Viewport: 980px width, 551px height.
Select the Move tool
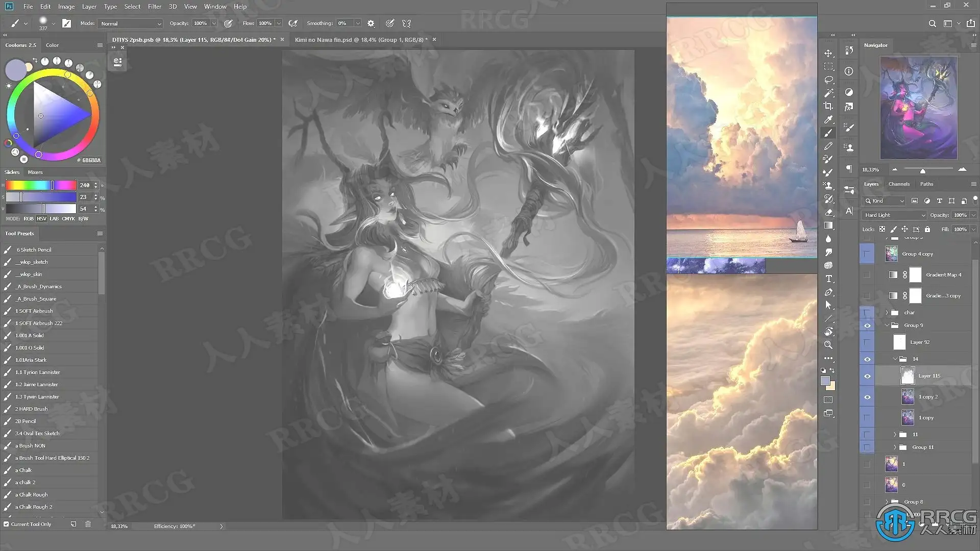[x=828, y=53]
